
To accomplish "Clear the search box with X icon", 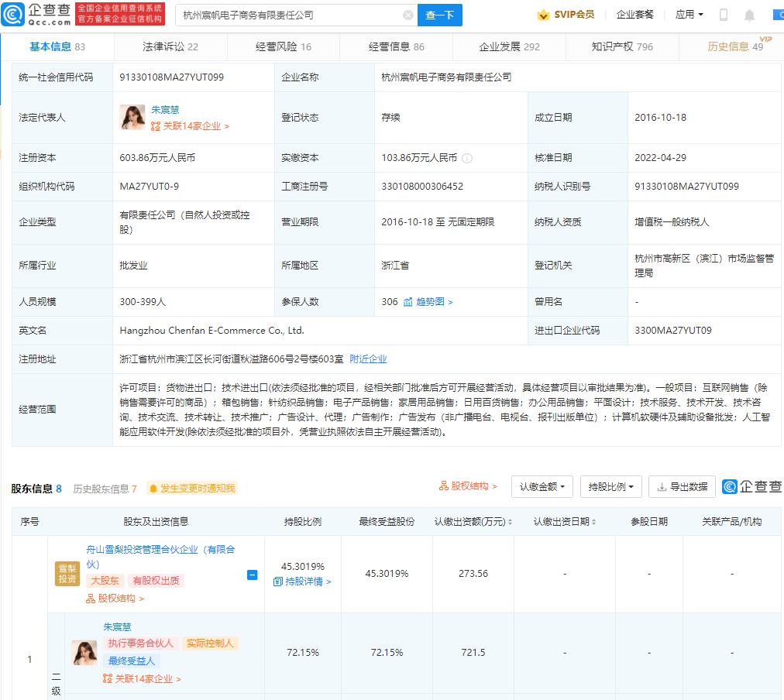I will click(x=408, y=15).
